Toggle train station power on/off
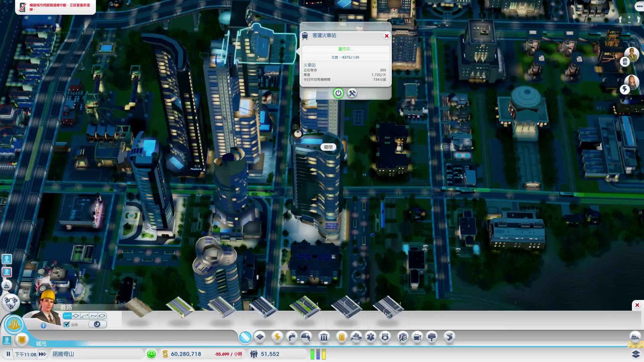 coord(338,93)
